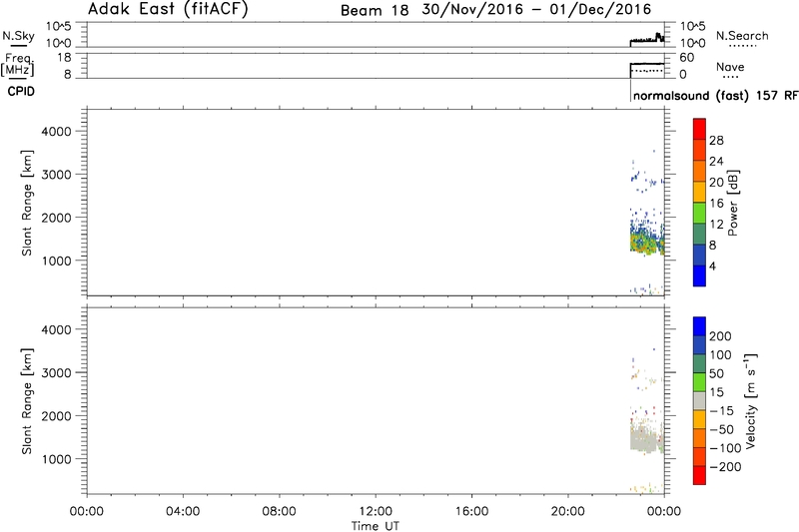Click the 'CPID' label
Screen dimensions: 799x532
21,92
